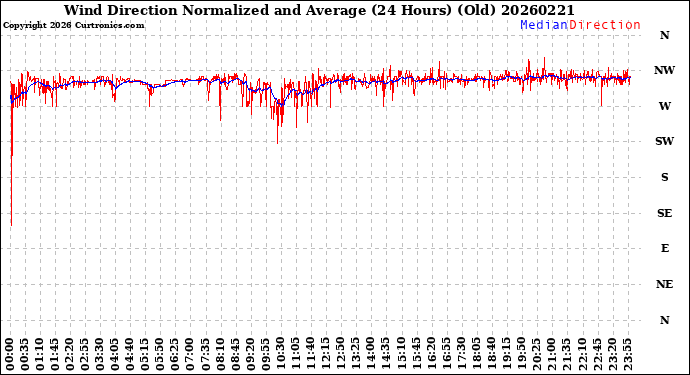
Task: Click the 05:50 time label
Action: (x=160, y=354)
